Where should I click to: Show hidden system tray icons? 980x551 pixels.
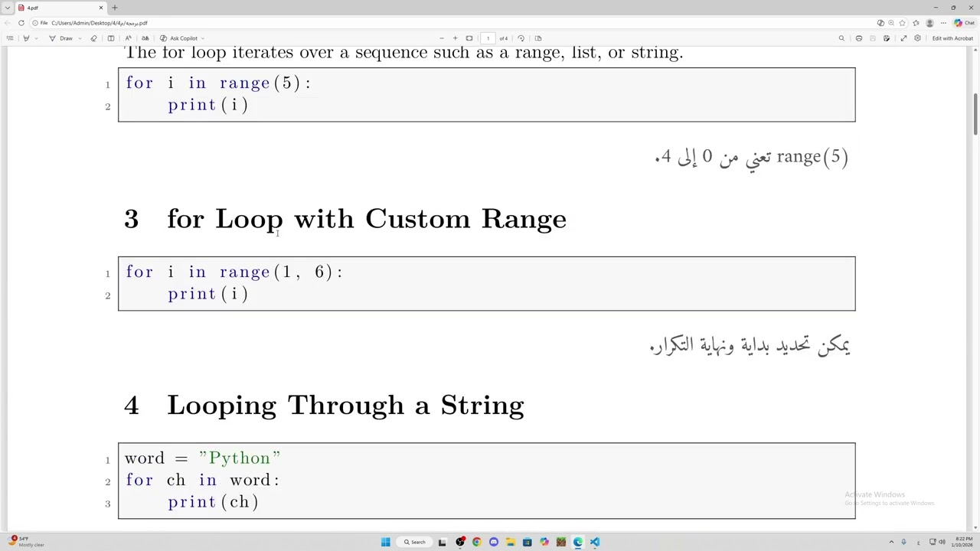point(890,542)
